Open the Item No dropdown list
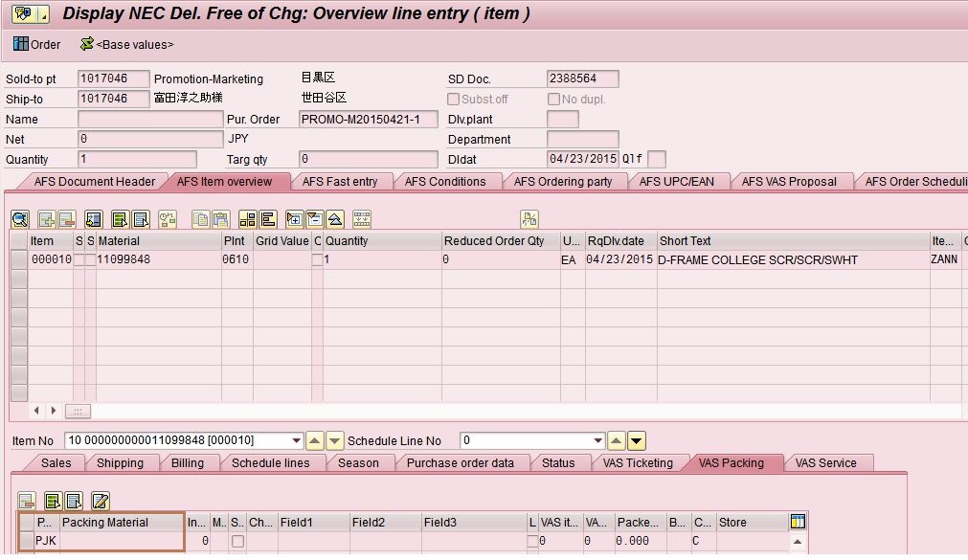The image size is (968, 560). (x=296, y=441)
